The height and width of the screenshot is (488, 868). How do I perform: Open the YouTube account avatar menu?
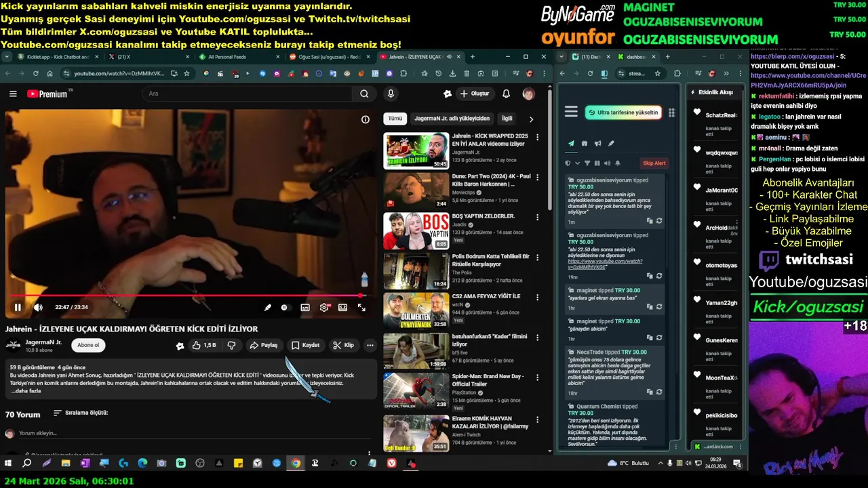pyautogui.click(x=528, y=94)
